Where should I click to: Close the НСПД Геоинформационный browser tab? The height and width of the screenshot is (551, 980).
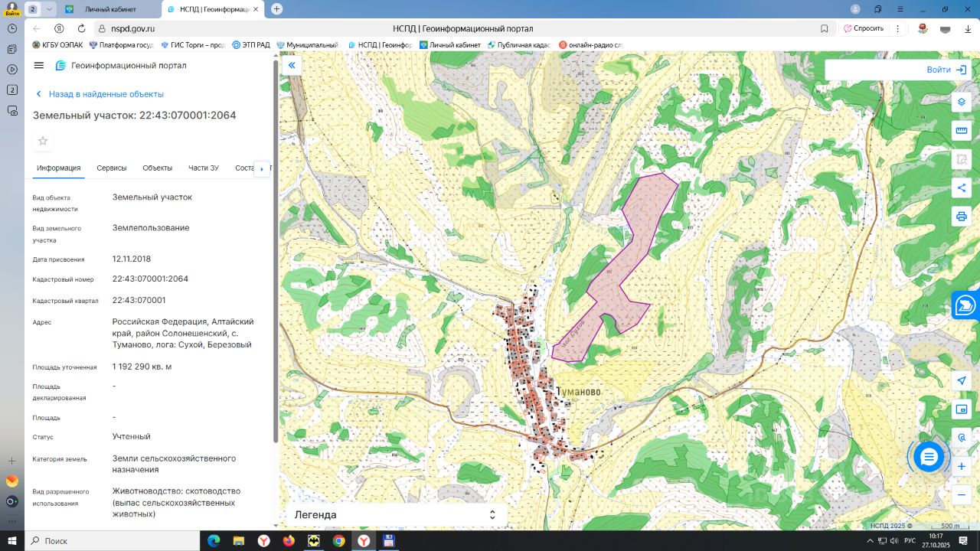pos(256,9)
